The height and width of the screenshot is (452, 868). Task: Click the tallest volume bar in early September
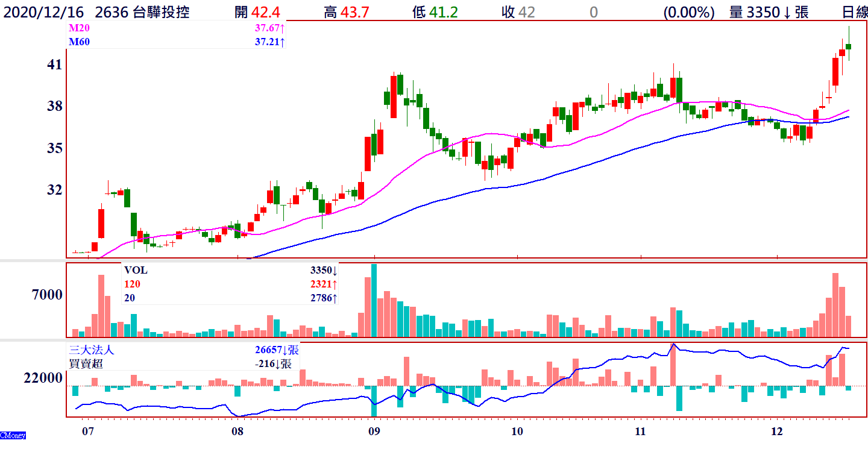[x=374, y=300]
